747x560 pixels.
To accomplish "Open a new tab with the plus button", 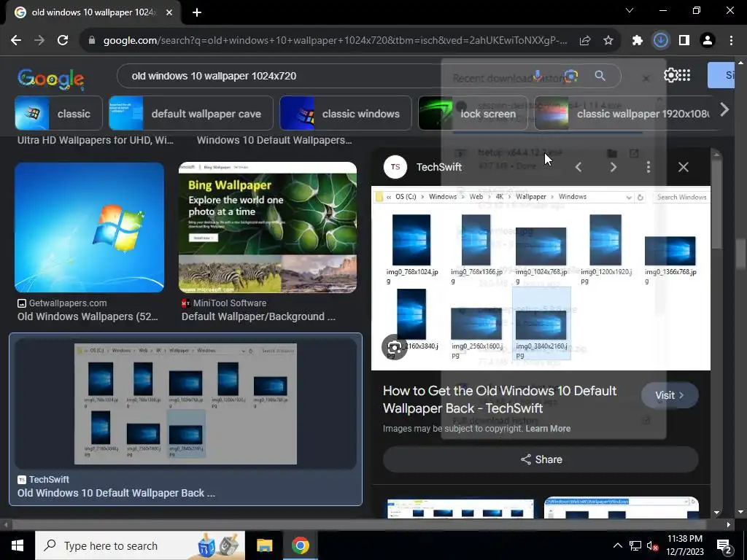I will [x=197, y=12].
